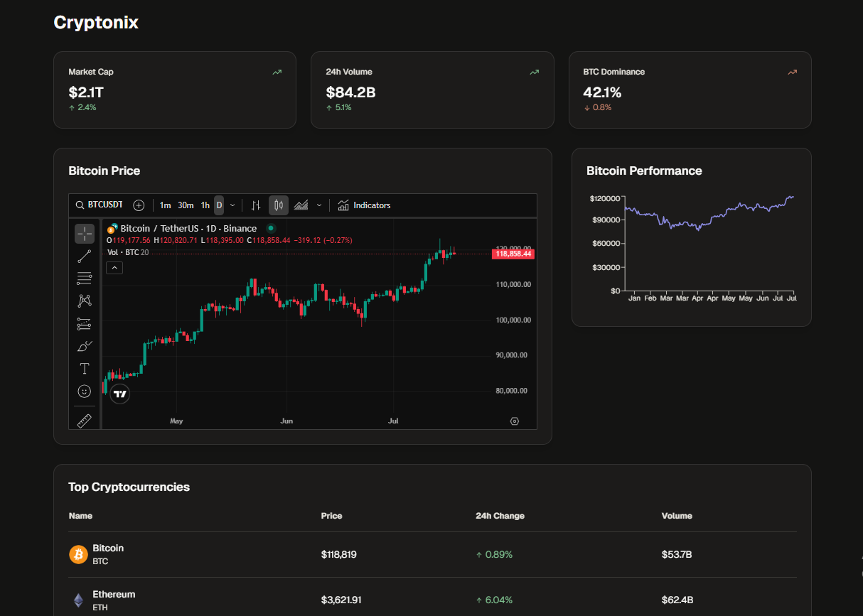Click Ethereum volume $62.4B

click(677, 600)
